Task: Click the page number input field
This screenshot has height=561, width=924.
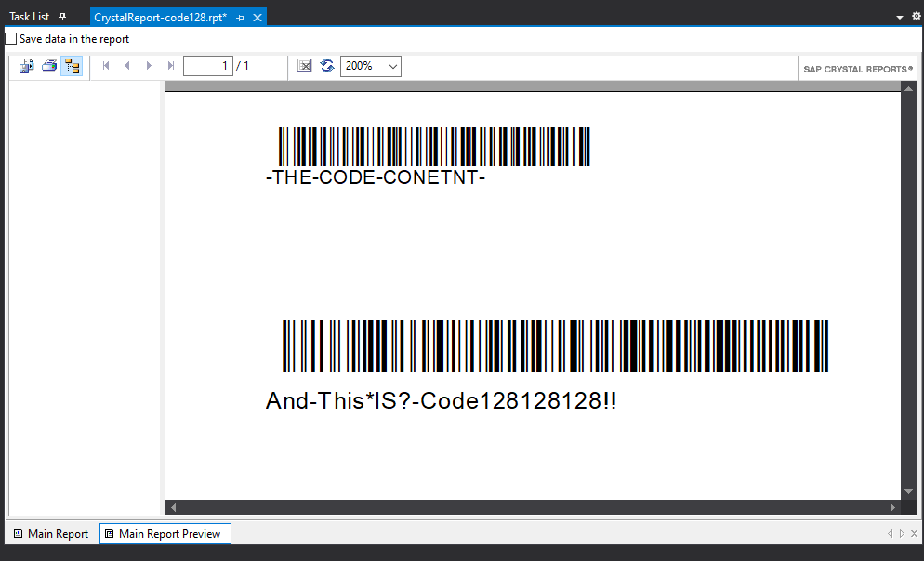Action: (x=208, y=66)
